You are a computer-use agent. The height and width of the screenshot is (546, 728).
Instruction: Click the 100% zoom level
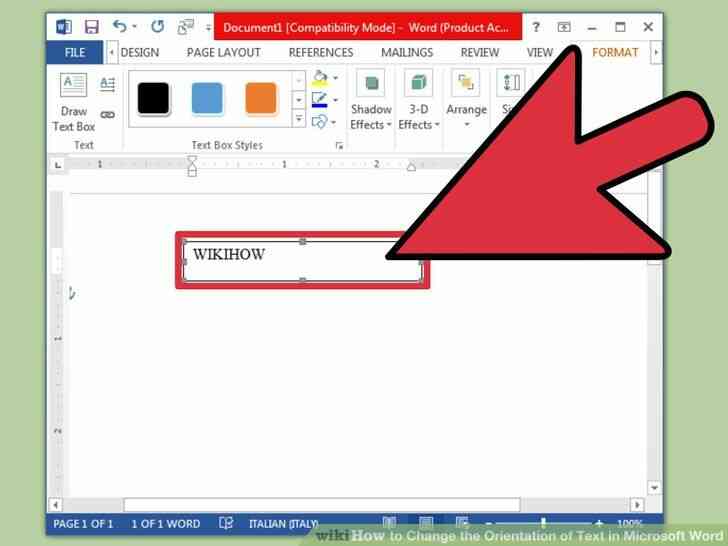[x=629, y=524]
